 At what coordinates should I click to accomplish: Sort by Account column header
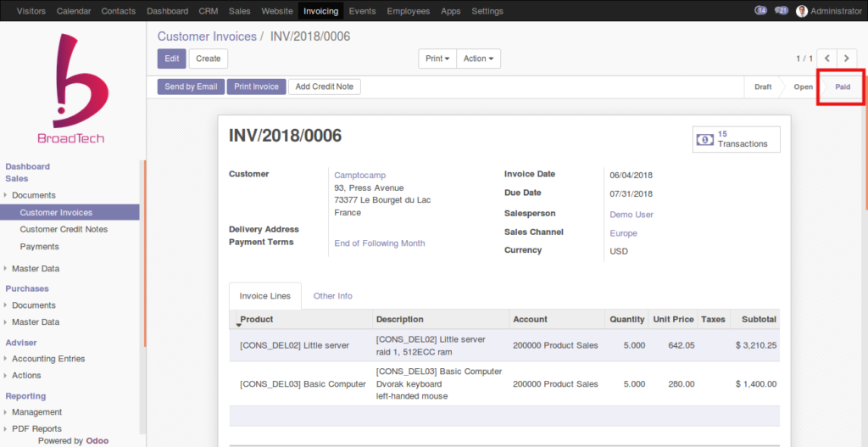click(557, 319)
